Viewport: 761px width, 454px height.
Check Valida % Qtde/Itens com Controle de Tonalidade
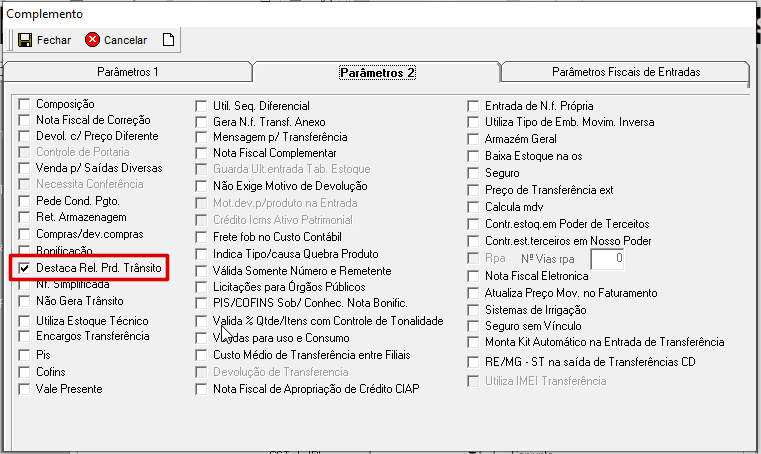(x=201, y=321)
